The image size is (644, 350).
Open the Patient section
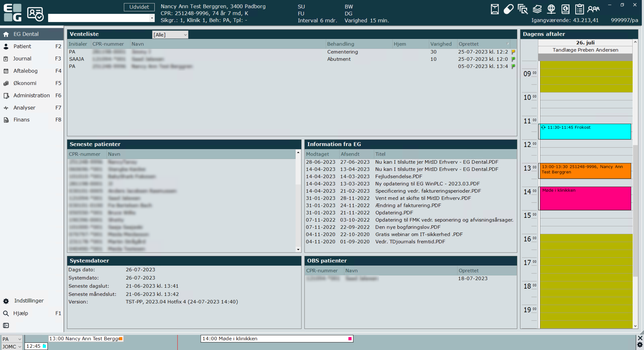click(x=32, y=46)
